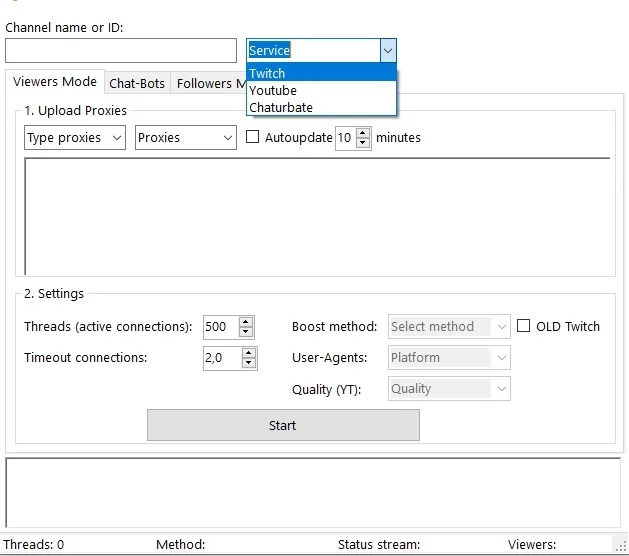Increase Timeout connections value
The width and height of the screenshot is (629, 556).
tap(249, 353)
